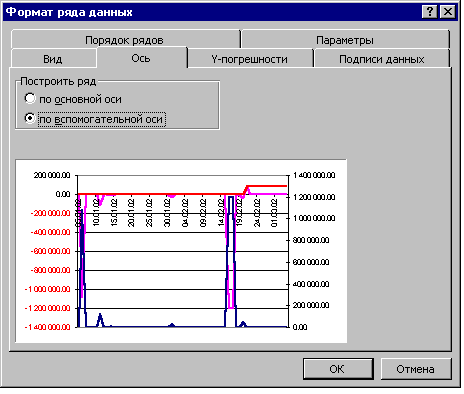Open the Подписи данных tab
The width and height of the screenshot is (464, 394).
(x=382, y=59)
